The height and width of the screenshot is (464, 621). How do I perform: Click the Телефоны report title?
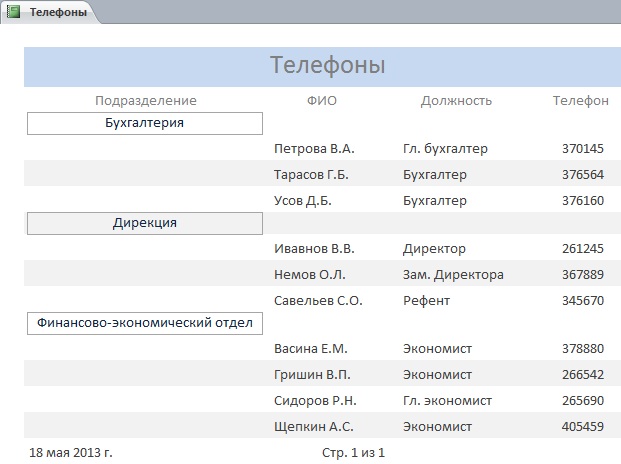pyautogui.click(x=328, y=65)
